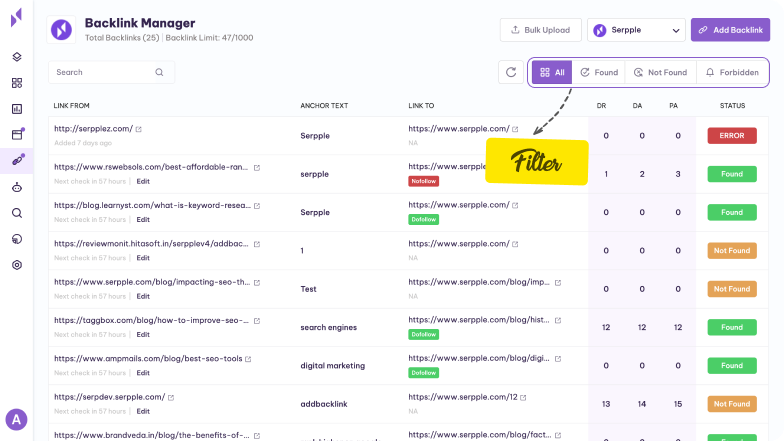Click DR value 13 in serpdev row

606,404
